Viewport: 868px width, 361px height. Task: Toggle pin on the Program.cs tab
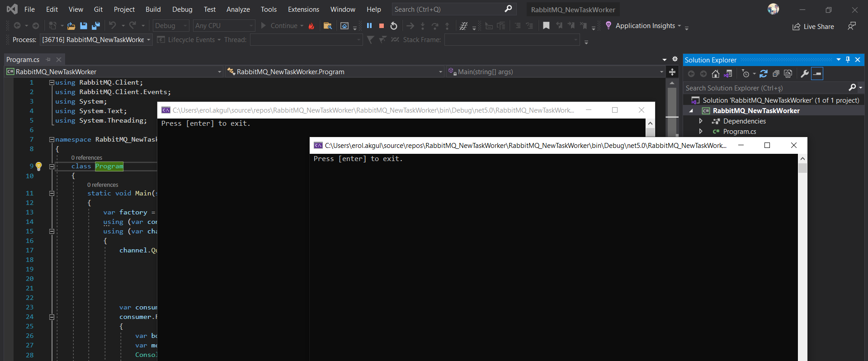[x=48, y=60]
